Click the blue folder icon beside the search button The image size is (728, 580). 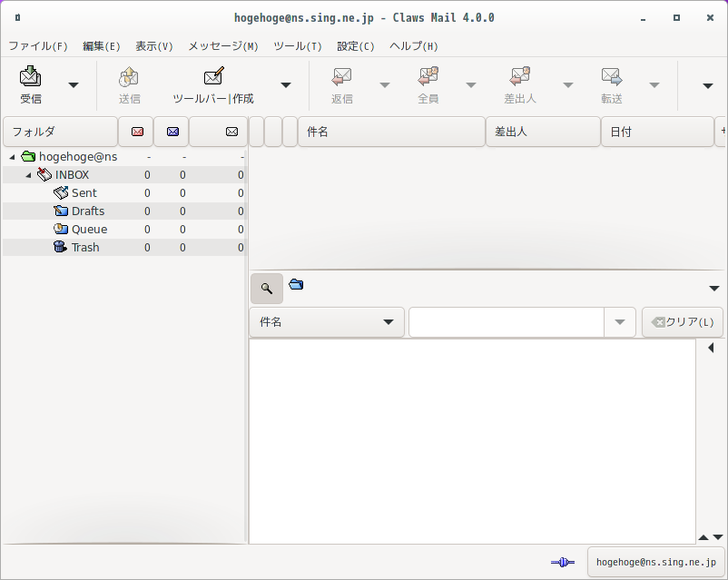pyautogui.click(x=296, y=284)
